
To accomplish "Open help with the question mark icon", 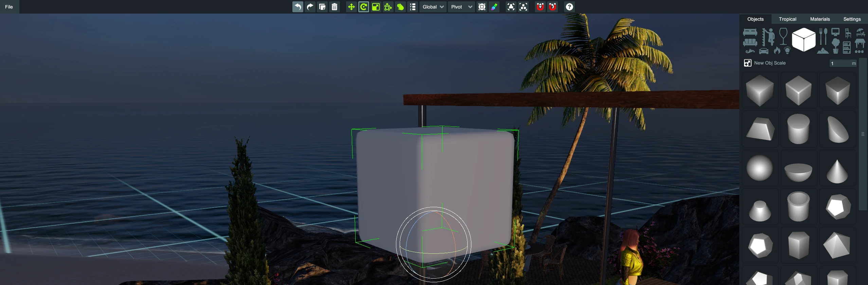I will 569,7.
